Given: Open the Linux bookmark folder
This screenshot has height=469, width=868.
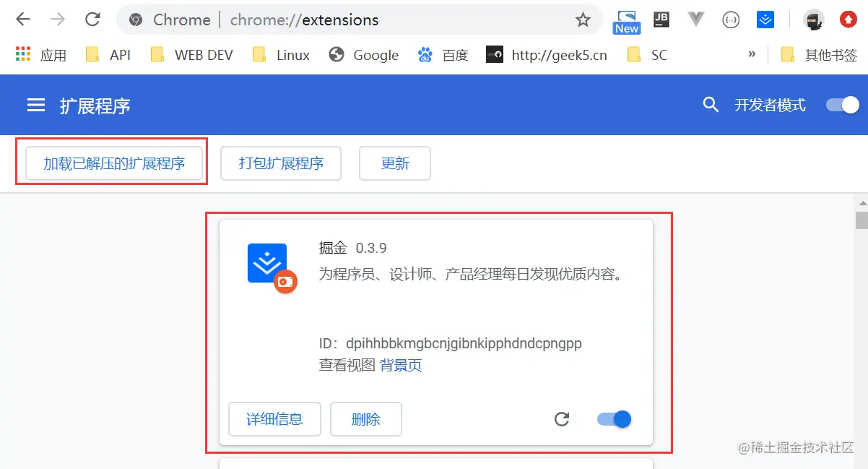Looking at the screenshot, I should coord(280,55).
